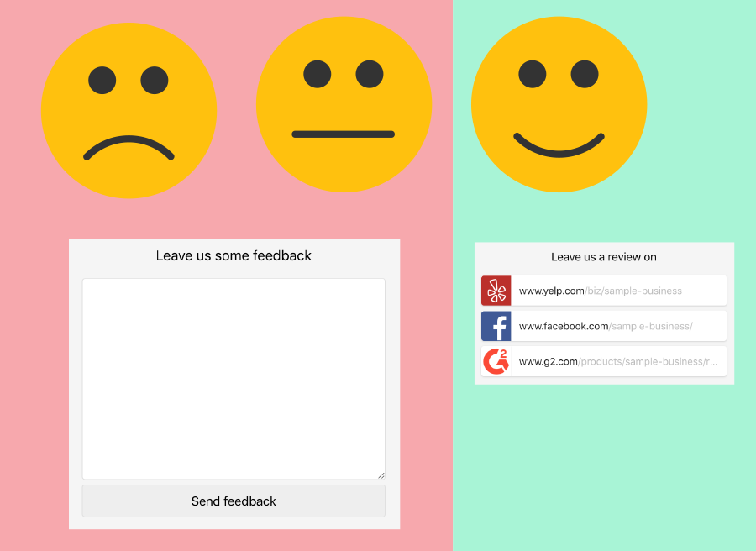Pick the happy smiling face
756x551 pixels.
[559, 104]
